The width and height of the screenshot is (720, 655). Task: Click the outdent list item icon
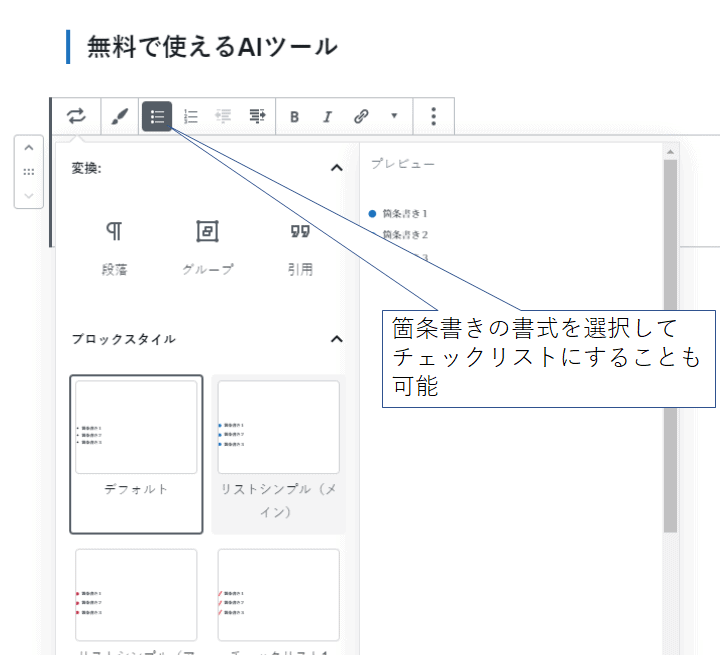(x=224, y=116)
